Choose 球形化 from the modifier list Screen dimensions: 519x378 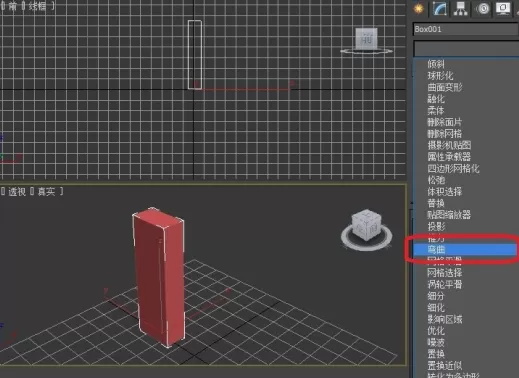coord(440,76)
